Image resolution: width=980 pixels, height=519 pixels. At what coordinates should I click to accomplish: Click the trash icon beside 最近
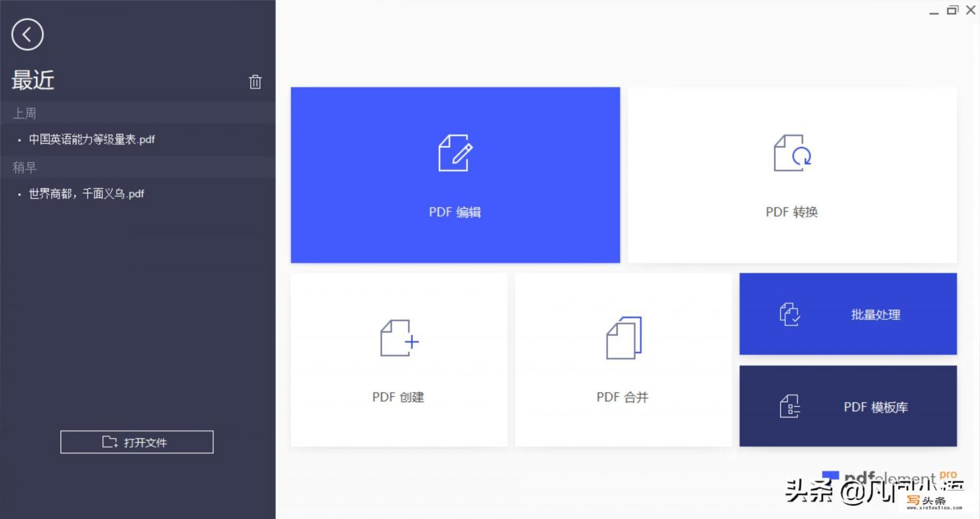(x=255, y=82)
